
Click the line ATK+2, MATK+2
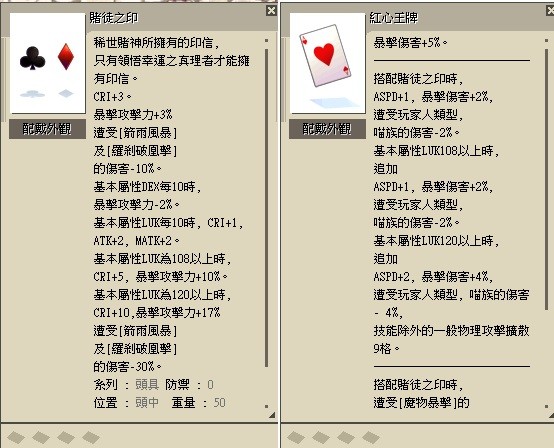[136, 241]
